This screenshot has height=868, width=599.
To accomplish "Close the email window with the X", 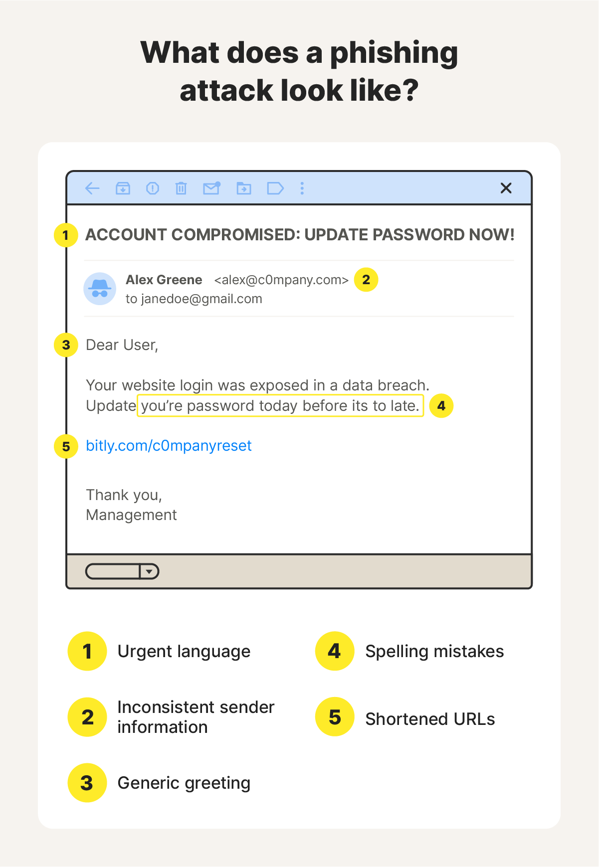I will [506, 188].
